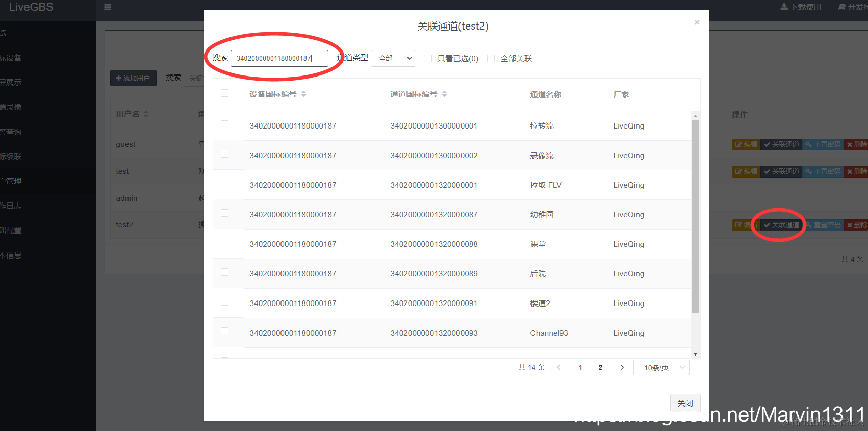Check the box for the 拉取 FLV channel

pyautogui.click(x=224, y=184)
